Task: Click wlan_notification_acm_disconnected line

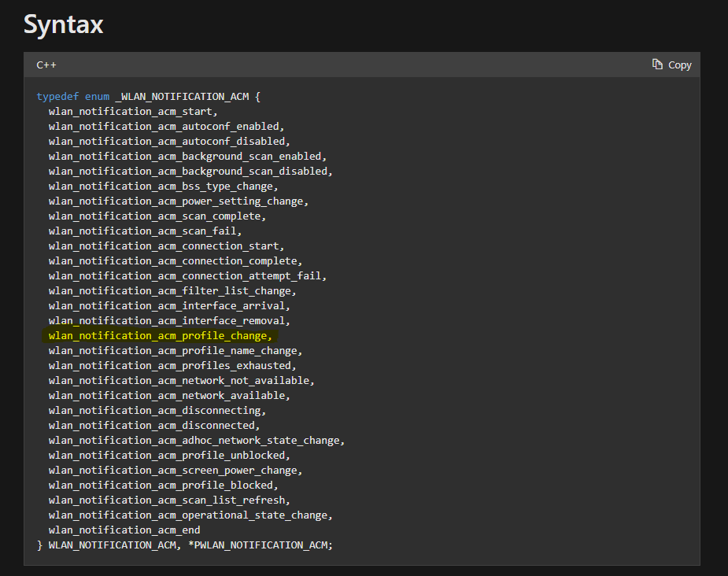Action: 154,425
